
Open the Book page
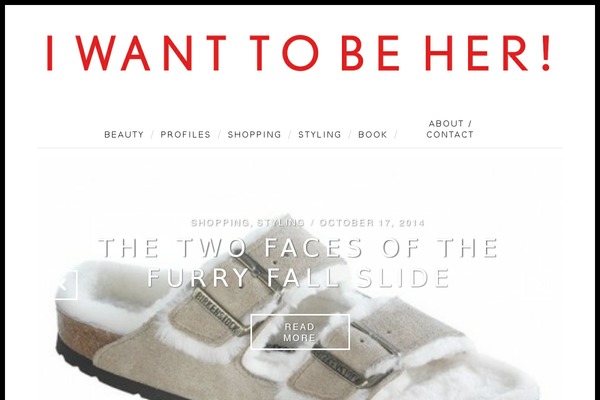point(373,135)
